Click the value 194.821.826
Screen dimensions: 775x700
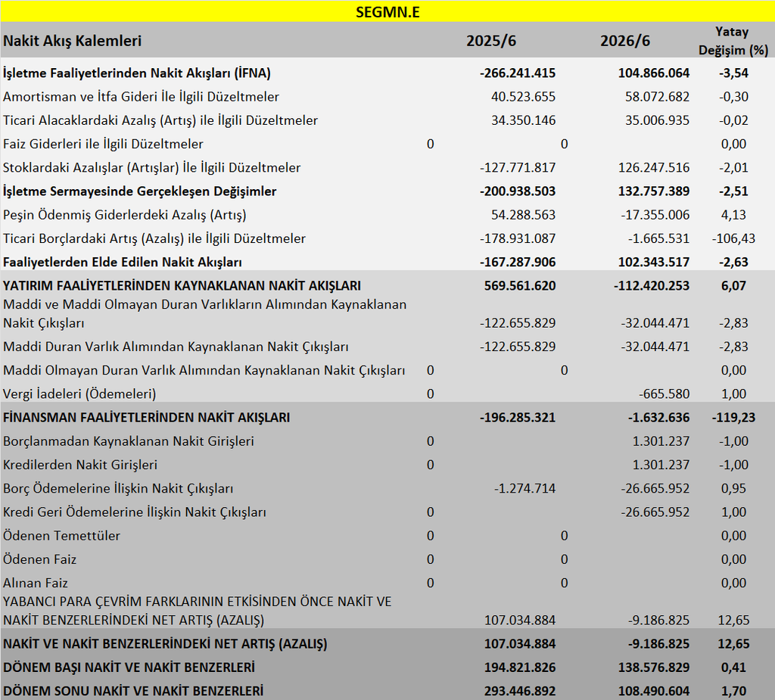520,667
